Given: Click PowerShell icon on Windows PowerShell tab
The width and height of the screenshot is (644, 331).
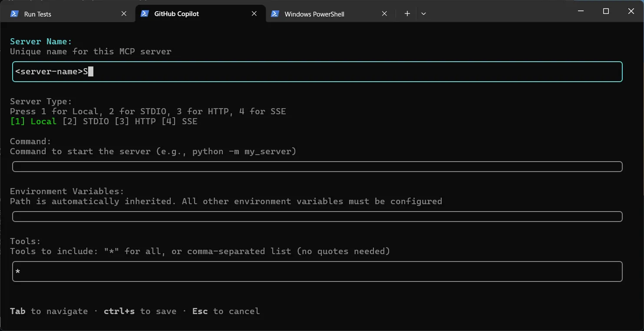Looking at the screenshot, I should (x=275, y=14).
